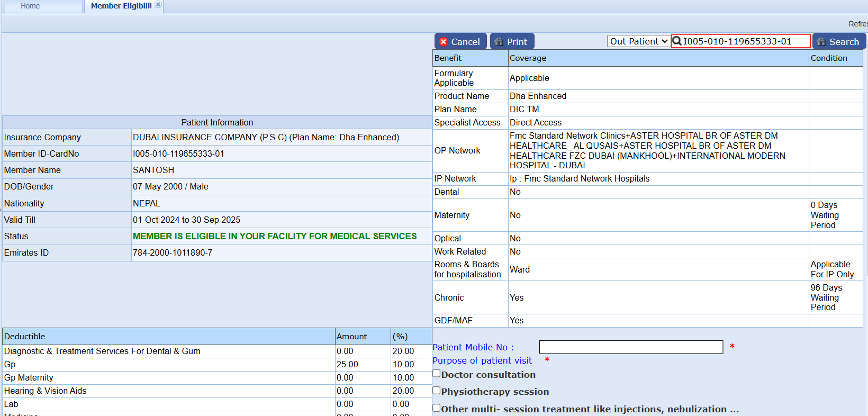This screenshot has height=416, width=868.
Task: Click the printer icon Print button
Action: pyautogui.click(x=512, y=41)
